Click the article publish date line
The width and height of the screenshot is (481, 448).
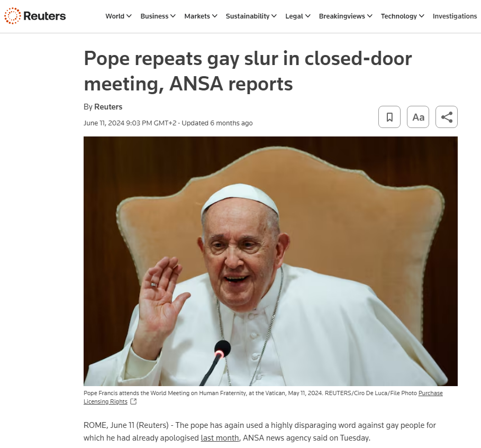pyautogui.click(x=168, y=123)
